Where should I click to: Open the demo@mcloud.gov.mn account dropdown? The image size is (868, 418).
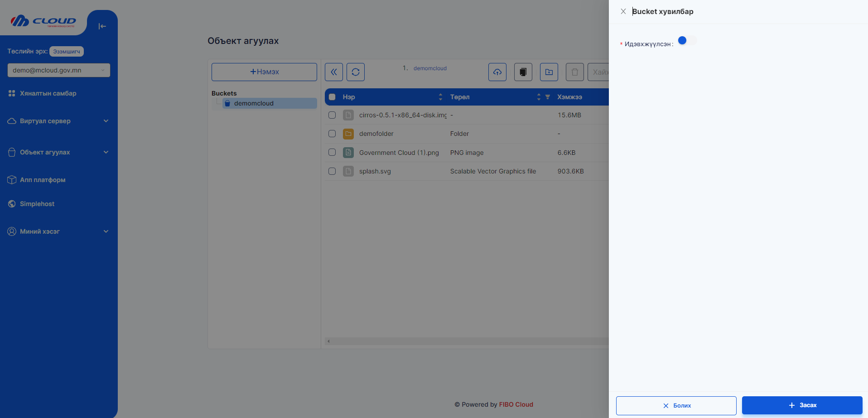58,70
